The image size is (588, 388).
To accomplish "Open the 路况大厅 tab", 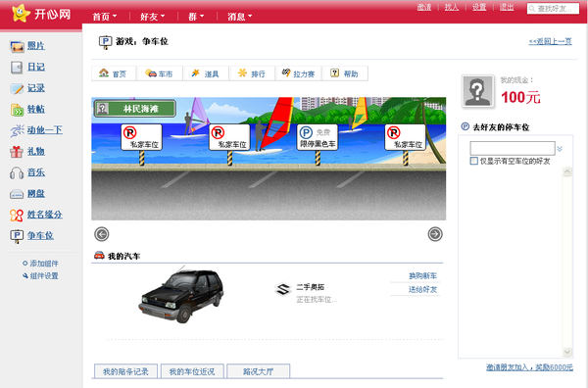I will pyautogui.click(x=259, y=371).
